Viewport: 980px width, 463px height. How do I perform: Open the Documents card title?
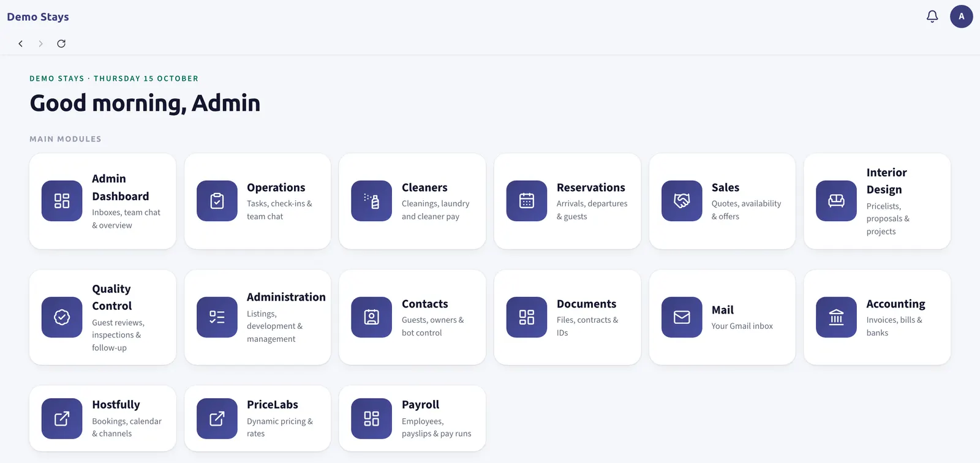pos(586,304)
